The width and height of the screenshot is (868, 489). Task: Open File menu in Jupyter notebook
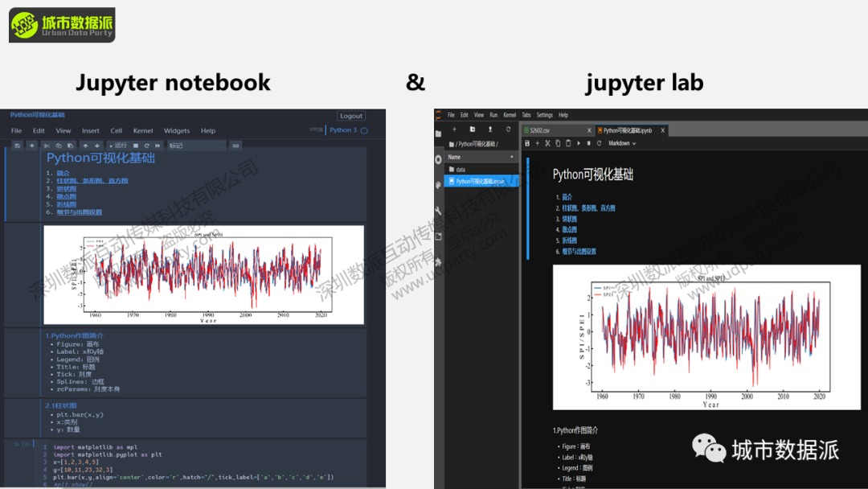17,131
